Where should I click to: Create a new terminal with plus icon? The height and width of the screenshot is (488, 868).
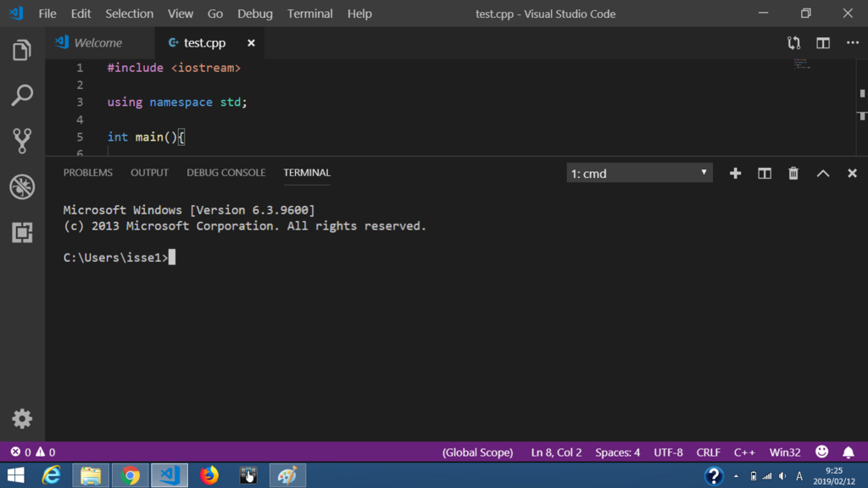(x=735, y=173)
